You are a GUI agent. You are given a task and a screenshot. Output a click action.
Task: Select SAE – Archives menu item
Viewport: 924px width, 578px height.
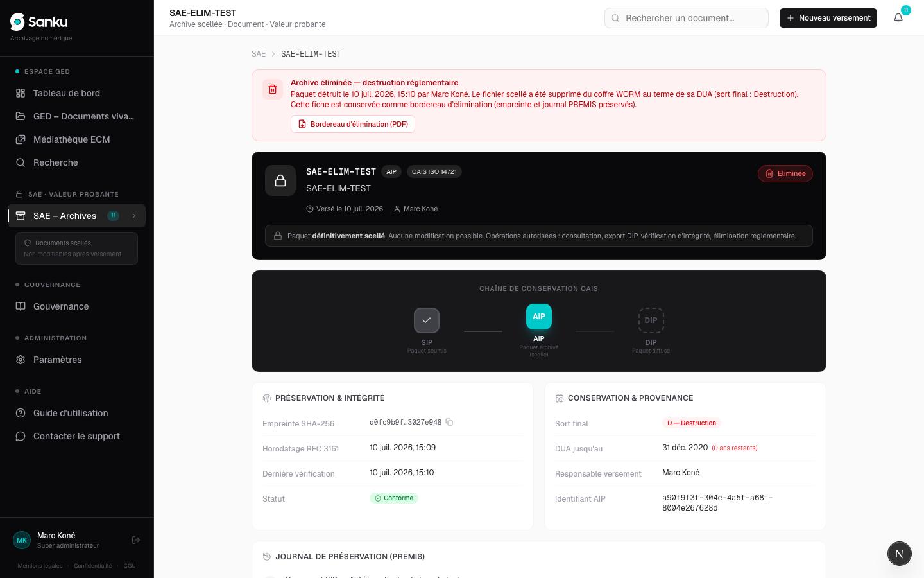pos(77,216)
